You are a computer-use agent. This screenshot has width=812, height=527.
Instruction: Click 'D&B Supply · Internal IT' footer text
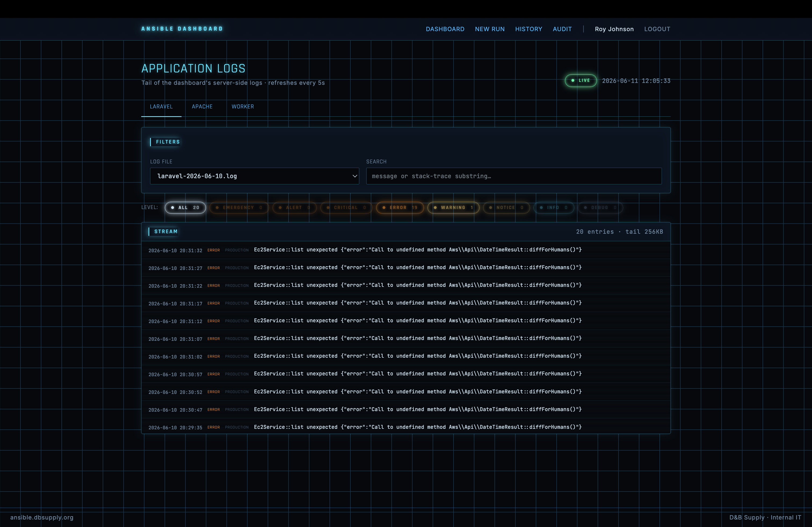tap(765, 517)
